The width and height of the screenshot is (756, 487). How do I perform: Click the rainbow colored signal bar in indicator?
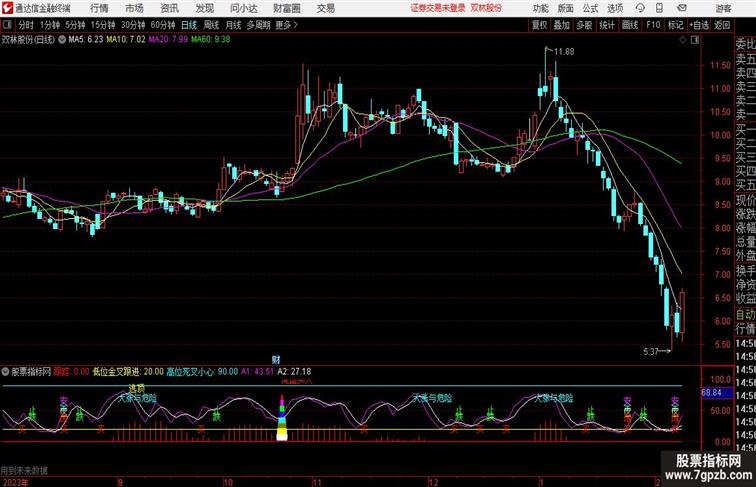click(x=282, y=418)
